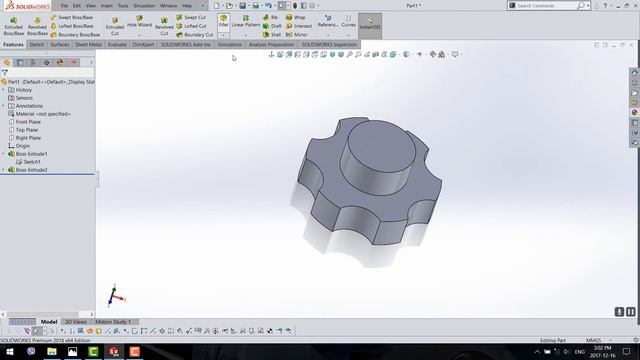This screenshot has height=360, width=640.
Task: Toggle Instant3D mode
Action: 370,25
